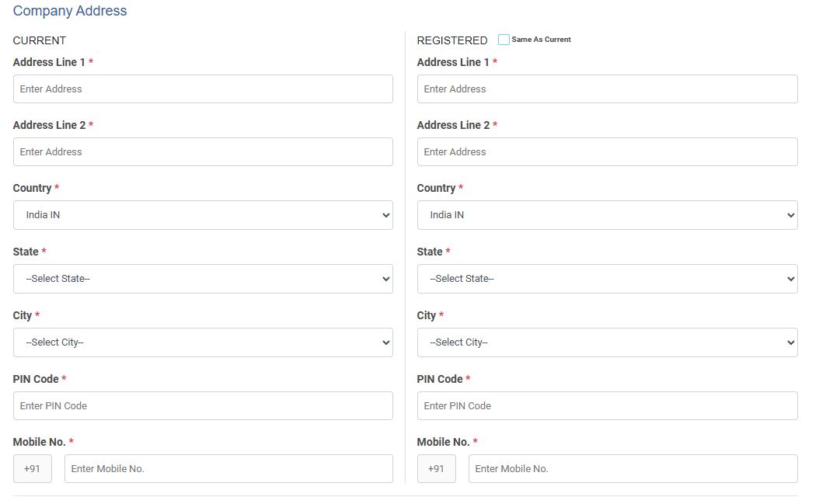The width and height of the screenshot is (826, 504).
Task: Open the current address Country dropdown
Action: point(203,215)
